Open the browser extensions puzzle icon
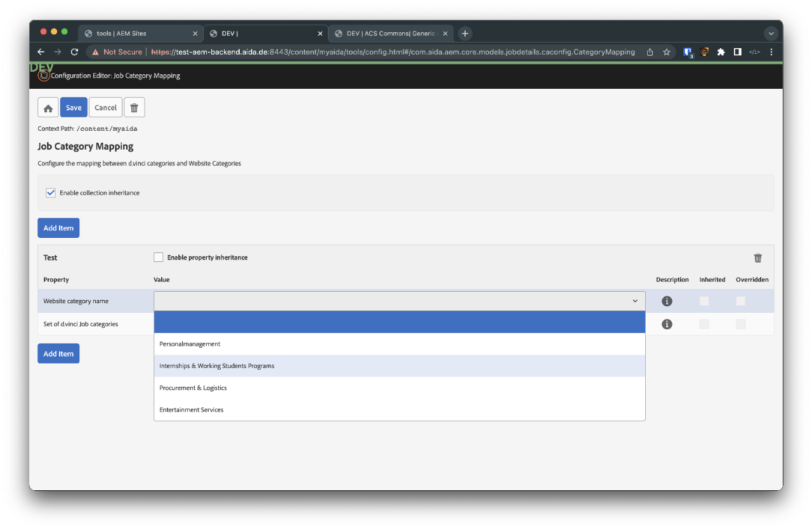 tap(721, 52)
